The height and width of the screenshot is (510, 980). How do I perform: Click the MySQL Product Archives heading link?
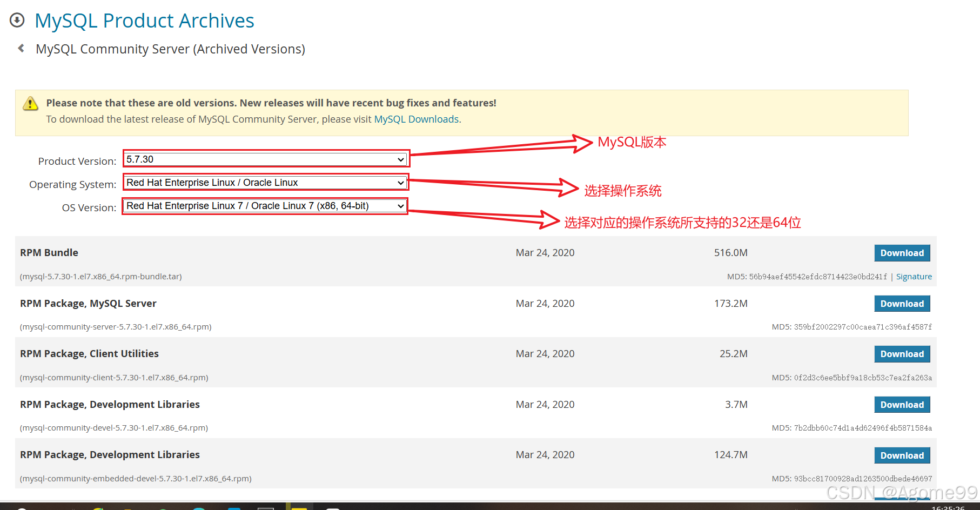pos(144,21)
